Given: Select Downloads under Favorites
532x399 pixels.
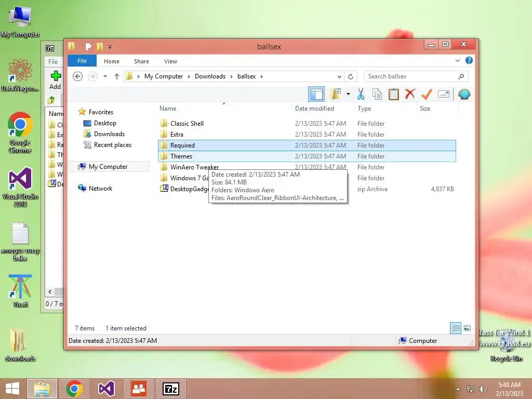Looking at the screenshot, I should tap(109, 134).
